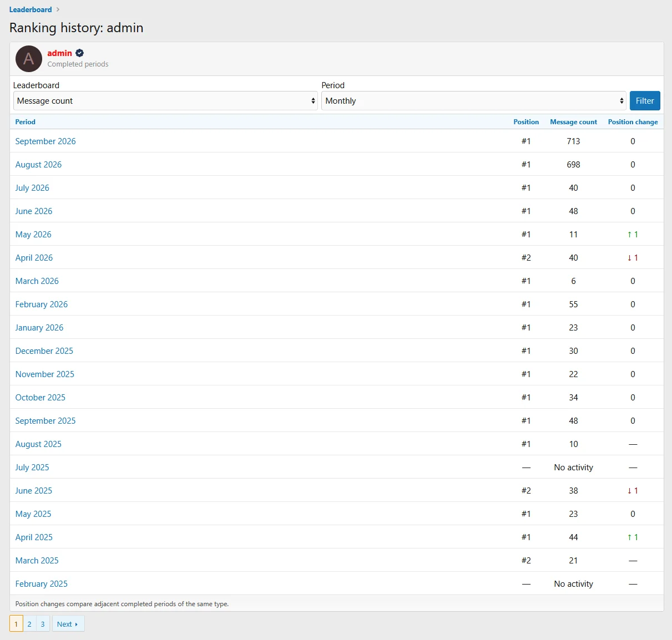Click the Completed periods subtitle

(x=78, y=64)
